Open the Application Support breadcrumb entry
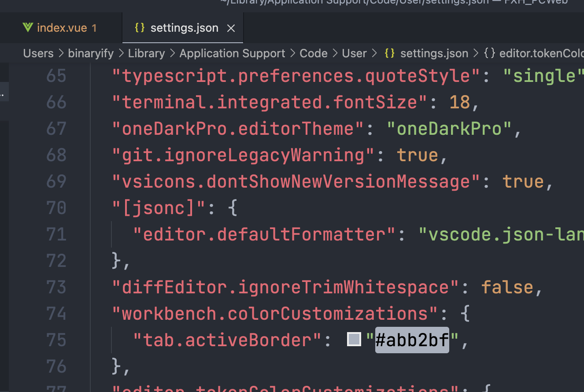 232,53
